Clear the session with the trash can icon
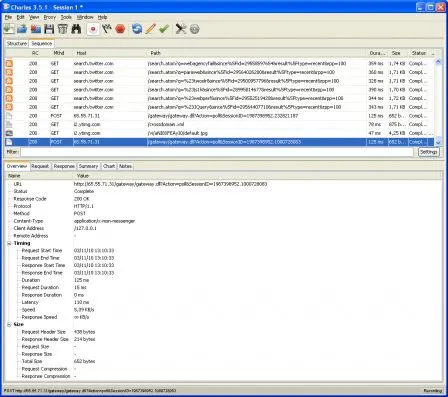448x397 pixels. pos(62,29)
